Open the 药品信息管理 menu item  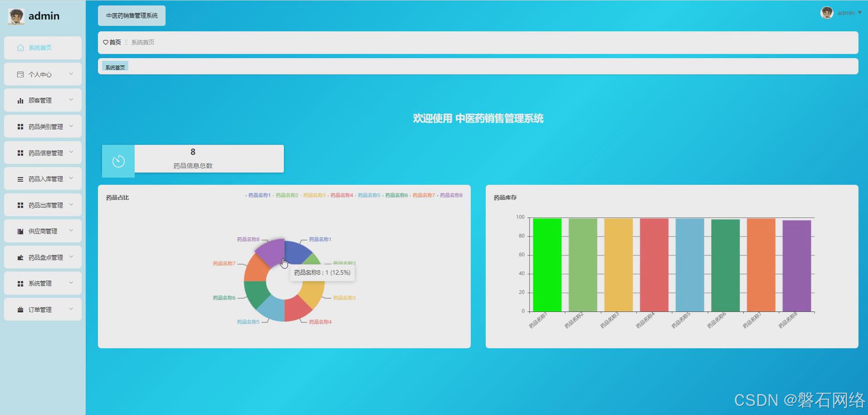pyautogui.click(x=43, y=153)
